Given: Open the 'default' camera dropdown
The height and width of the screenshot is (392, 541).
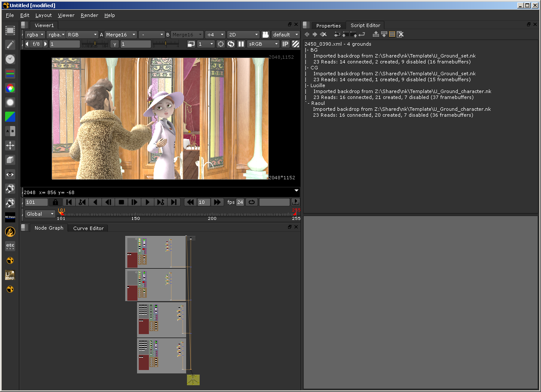Looking at the screenshot, I should click(x=286, y=35).
